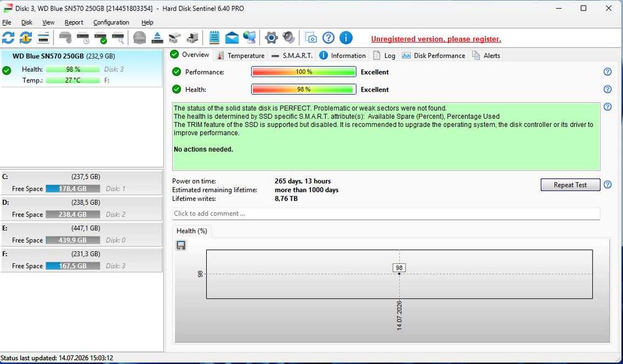
Task: Click the '14.07.2026' date label under graph
Action: click(x=399, y=315)
